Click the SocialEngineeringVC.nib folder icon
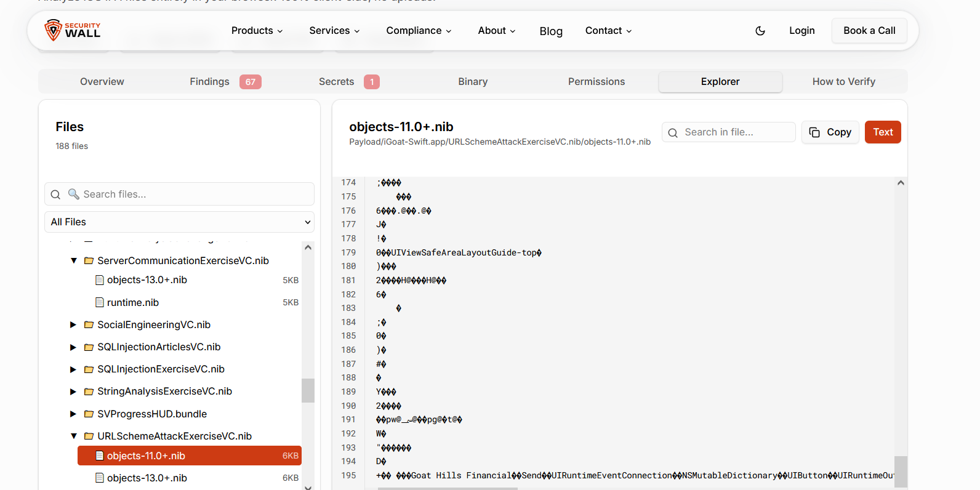 pos(89,325)
